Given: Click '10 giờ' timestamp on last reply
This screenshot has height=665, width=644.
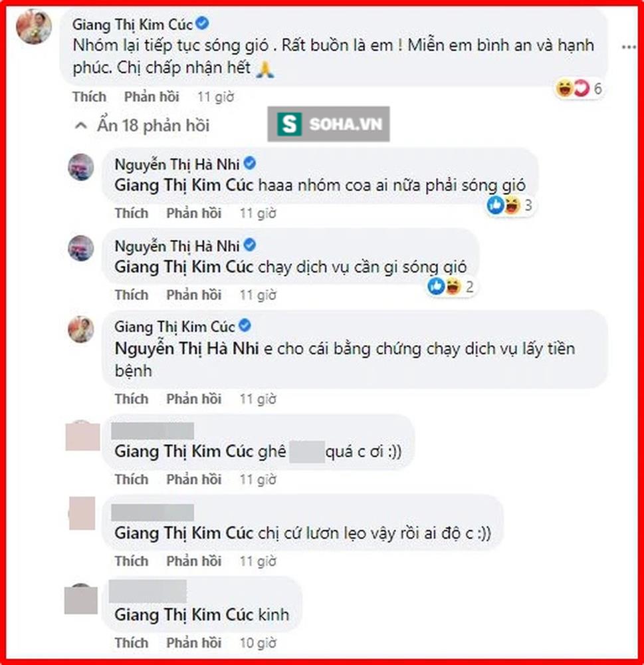Looking at the screenshot, I should tap(258, 642).
